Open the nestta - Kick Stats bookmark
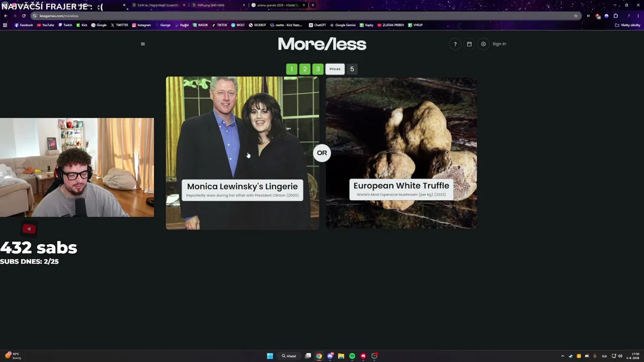Screen dimensions: 644x362 tap(286, 25)
